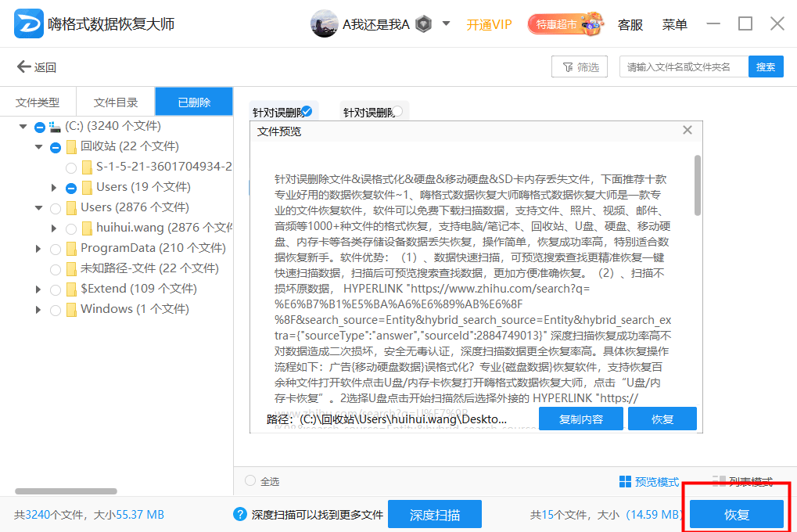797x532 pixels.
Task: Check the $Extend checkbox
Action: pyautogui.click(x=56, y=290)
